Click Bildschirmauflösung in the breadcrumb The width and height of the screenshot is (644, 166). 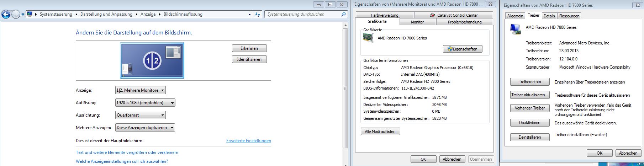183,15
